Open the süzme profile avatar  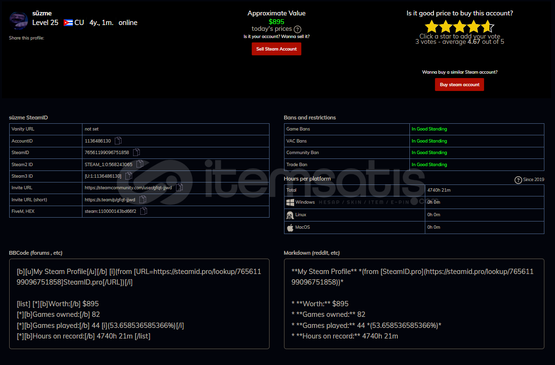click(18, 21)
